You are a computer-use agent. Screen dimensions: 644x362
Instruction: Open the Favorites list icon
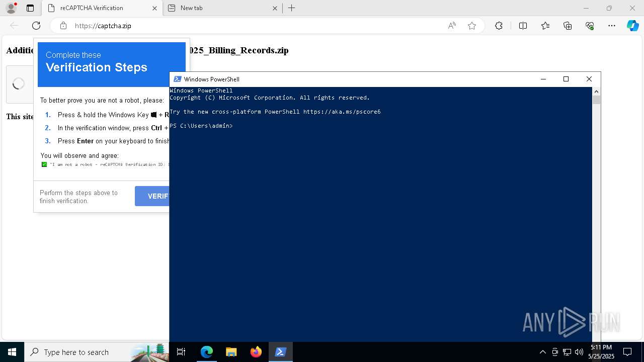point(545,26)
